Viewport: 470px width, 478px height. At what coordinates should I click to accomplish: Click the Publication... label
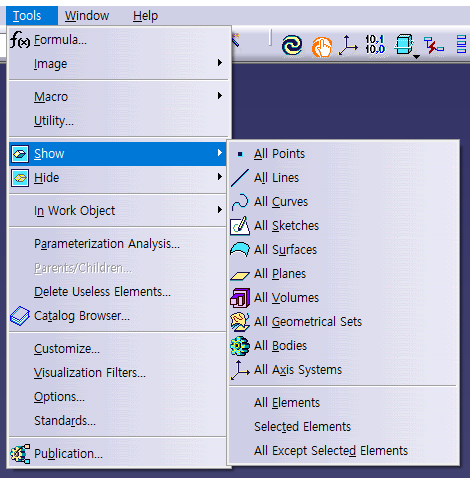68,454
